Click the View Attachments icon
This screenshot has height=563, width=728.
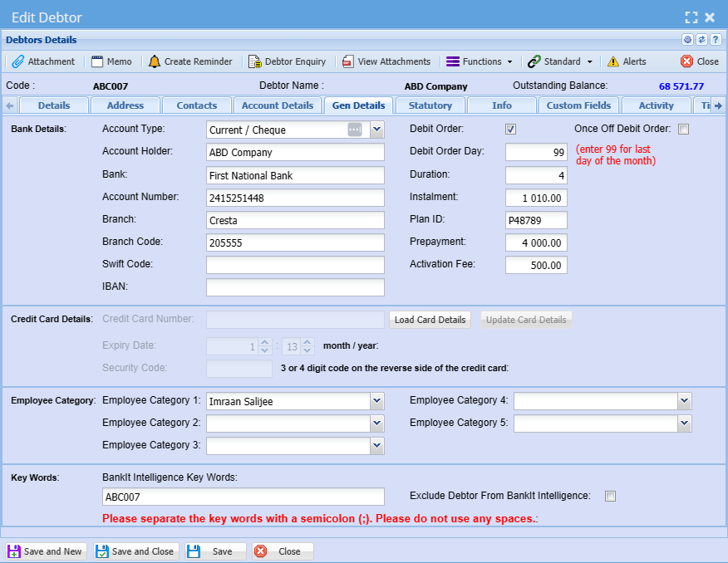click(x=348, y=61)
